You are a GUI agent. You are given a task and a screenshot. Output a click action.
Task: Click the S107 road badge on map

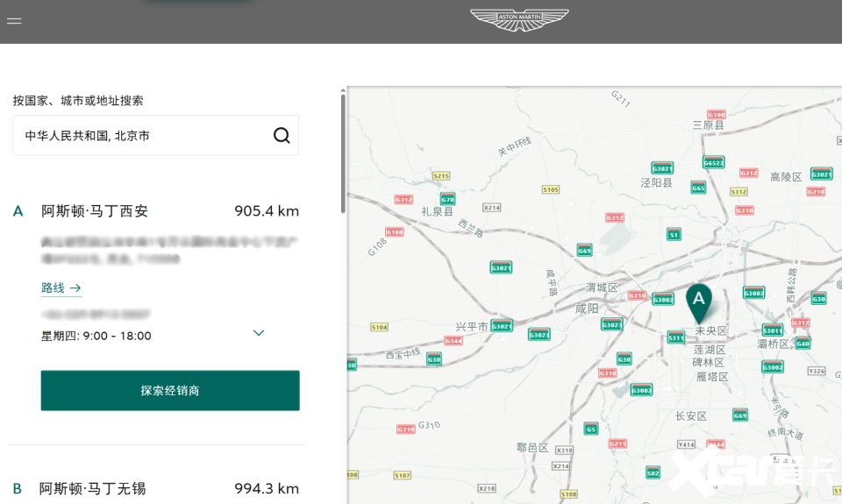[403, 475]
